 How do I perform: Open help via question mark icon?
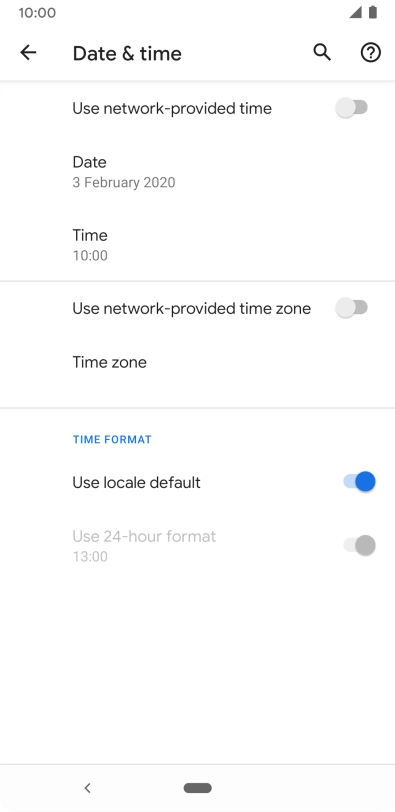371,53
